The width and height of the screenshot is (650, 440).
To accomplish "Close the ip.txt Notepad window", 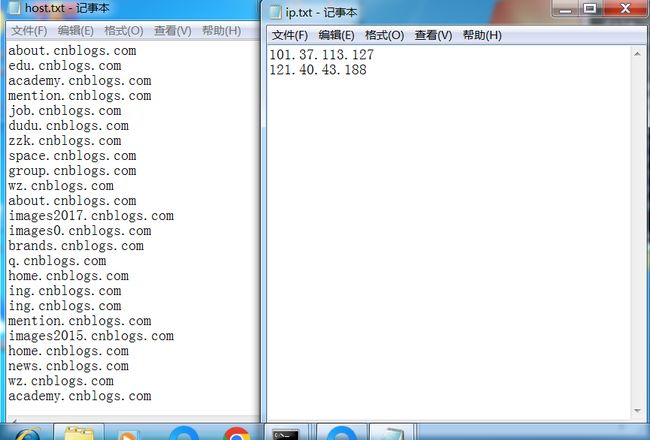I will 625,8.
